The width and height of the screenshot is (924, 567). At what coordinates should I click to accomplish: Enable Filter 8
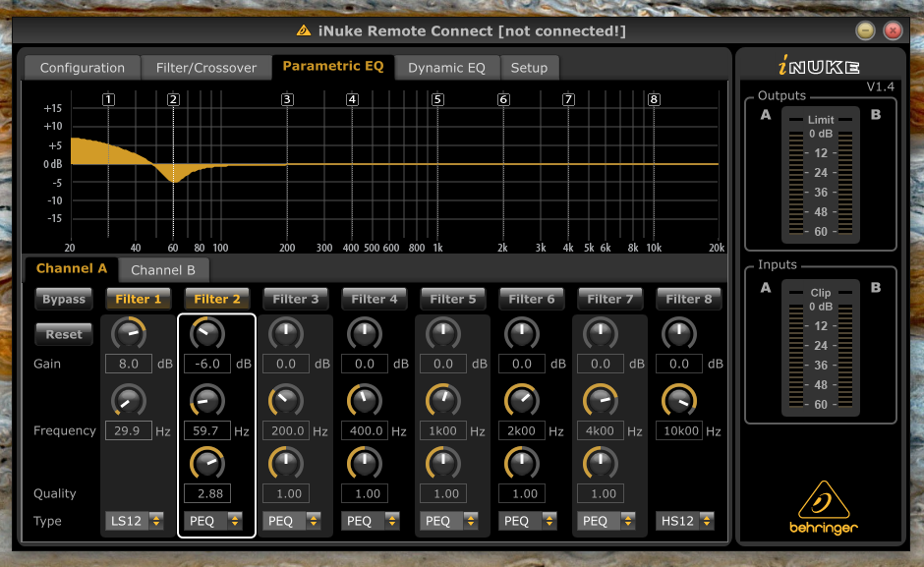click(689, 299)
